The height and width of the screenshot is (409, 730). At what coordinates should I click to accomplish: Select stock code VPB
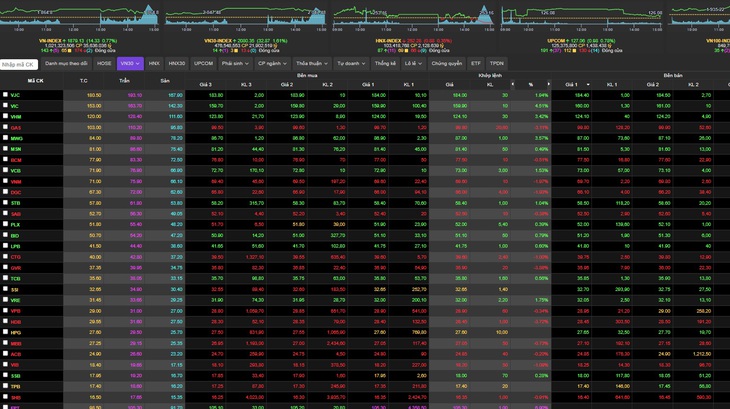point(15,311)
